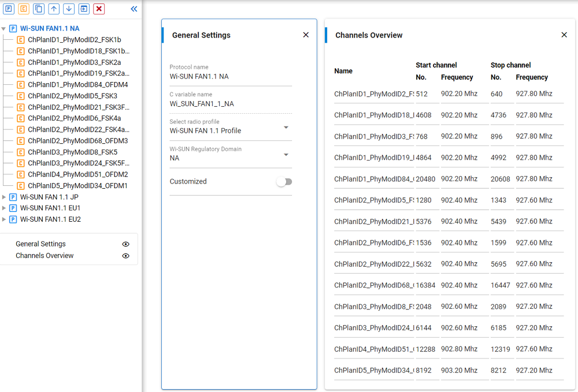This screenshot has height=392, width=578.
Task: Select the Wi-SUN FAN1.1 NA protocol label
Action: pyautogui.click(x=50, y=28)
